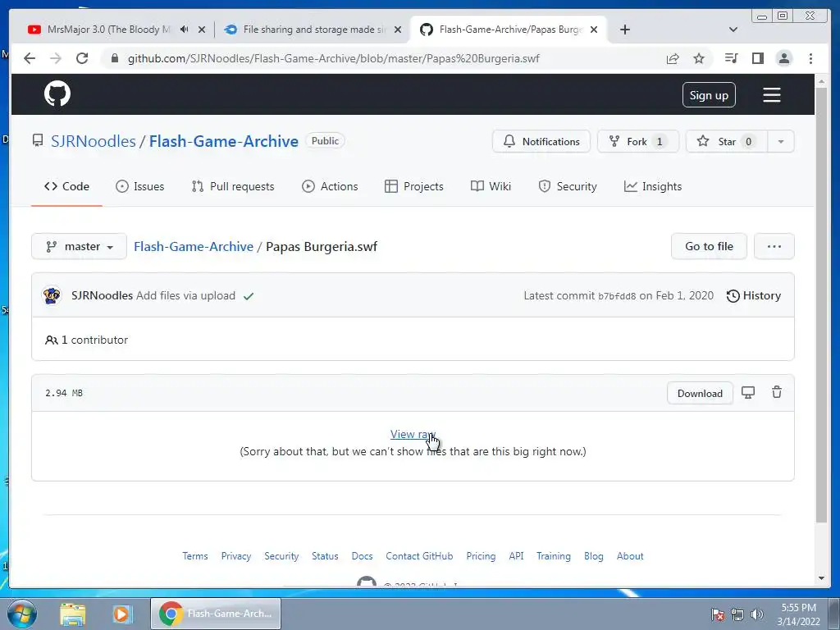The image size is (840, 630).
Task: Fork the repository
Action: coord(638,141)
